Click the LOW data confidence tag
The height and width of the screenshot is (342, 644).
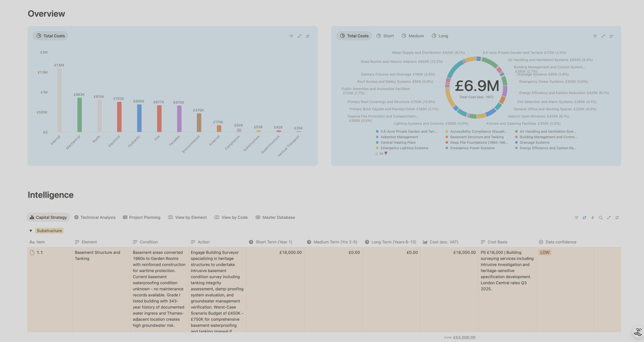point(545,253)
